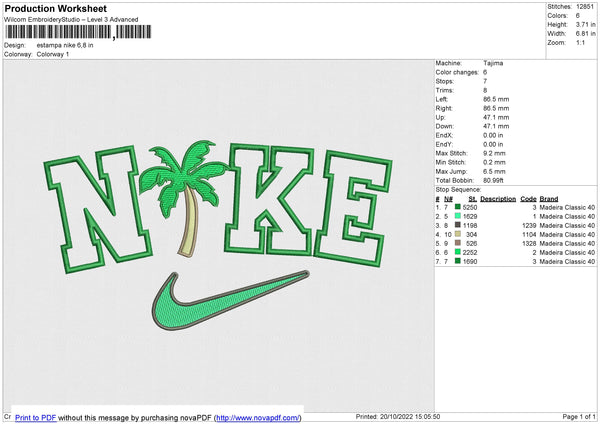Click the "Code" column header
This screenshot has width=600, height=424.
[528, 199]
